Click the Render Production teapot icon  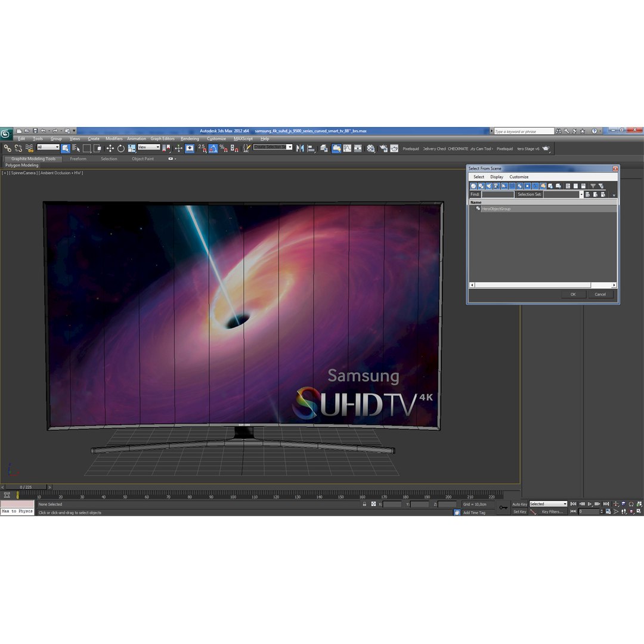point(546,148)
